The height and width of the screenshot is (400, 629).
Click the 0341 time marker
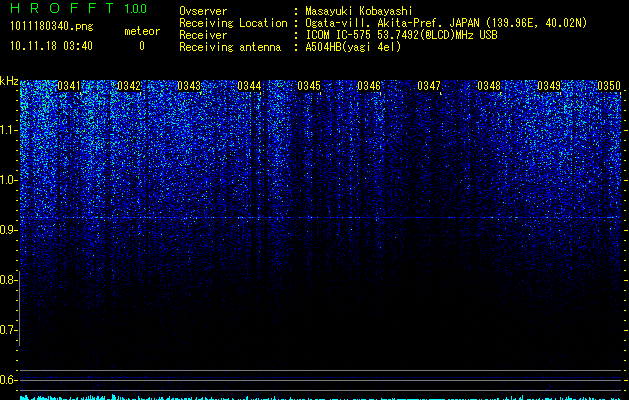(69, 86)
